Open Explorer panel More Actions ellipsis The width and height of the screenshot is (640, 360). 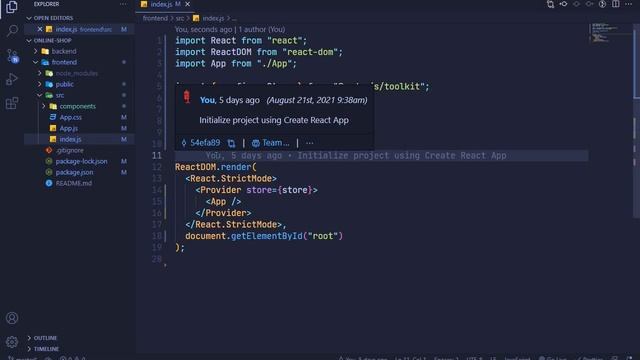coord(123,4)
